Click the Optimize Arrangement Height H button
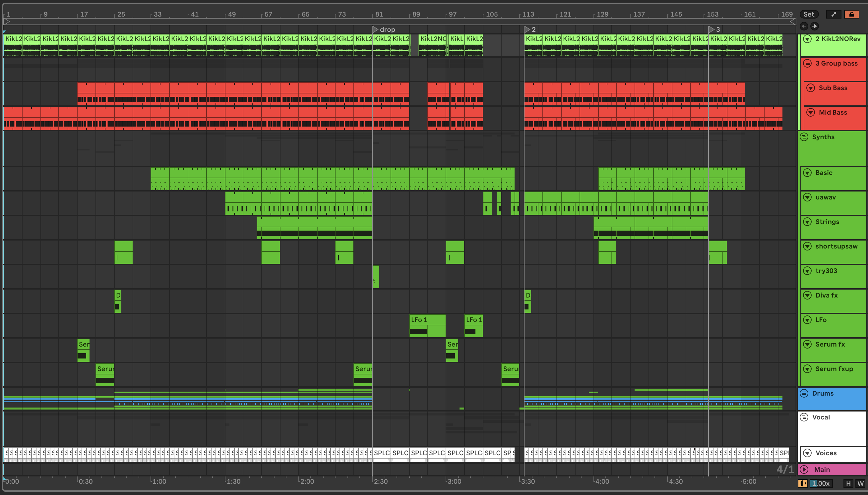 click(848, 483)
